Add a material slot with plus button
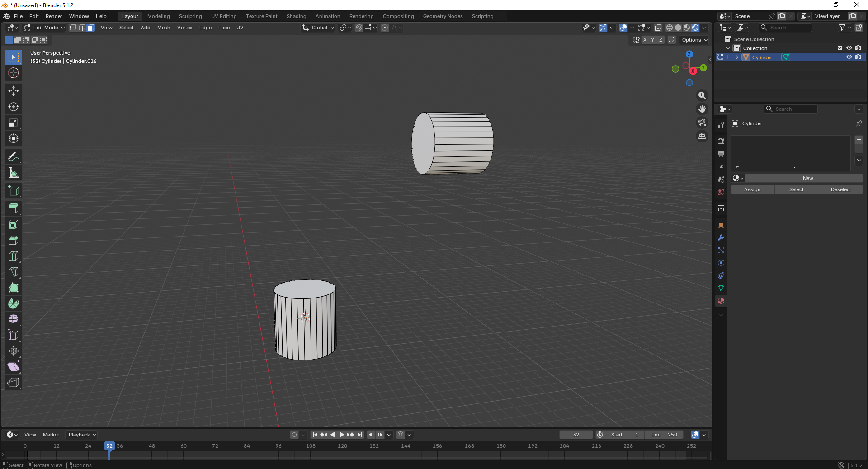The image size is (868, 469). (859, 140)
